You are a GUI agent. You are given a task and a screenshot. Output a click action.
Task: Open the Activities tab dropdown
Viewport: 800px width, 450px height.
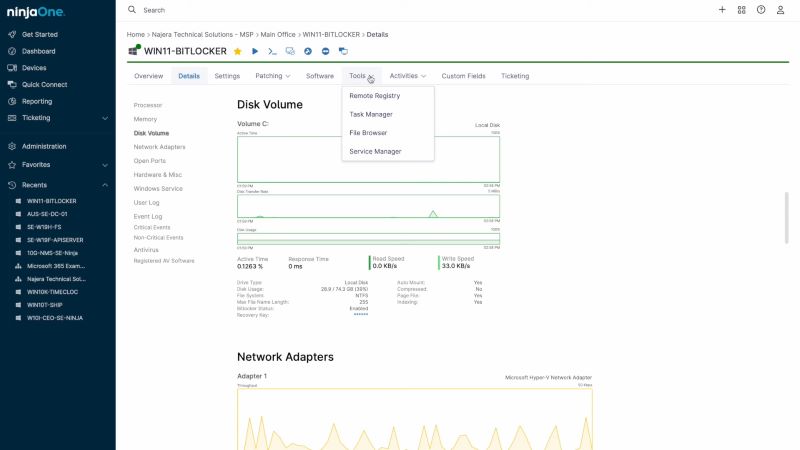click(x=407, y=76)
